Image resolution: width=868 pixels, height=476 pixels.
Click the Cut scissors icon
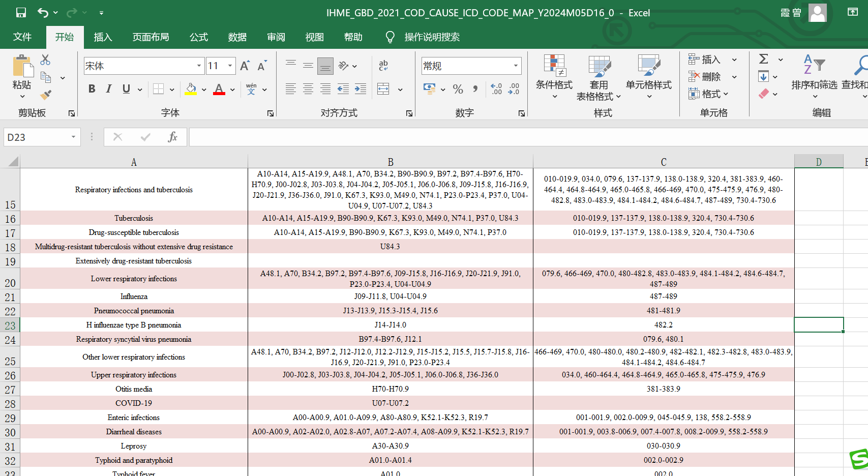(x=45, y=59)
